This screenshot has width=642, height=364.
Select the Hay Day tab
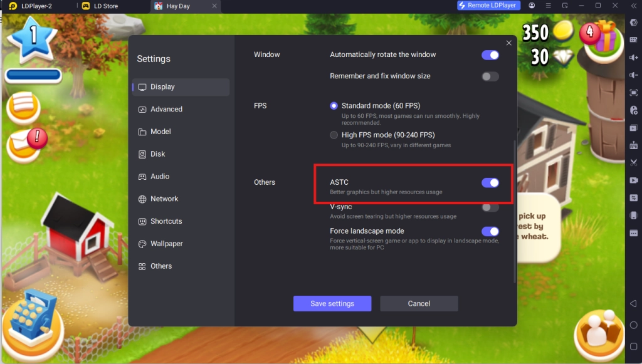(178, 6)
